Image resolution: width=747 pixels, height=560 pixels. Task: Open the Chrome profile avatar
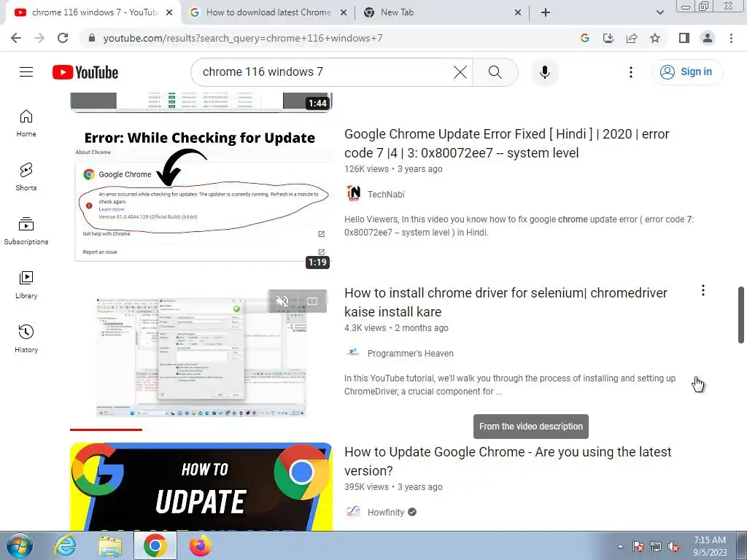(x=708, y=38)
